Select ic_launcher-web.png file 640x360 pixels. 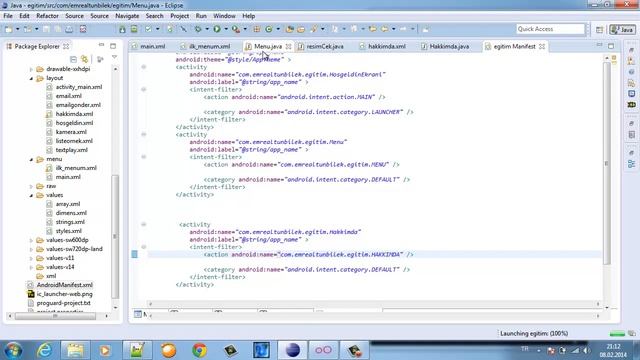tap(64, 294)
